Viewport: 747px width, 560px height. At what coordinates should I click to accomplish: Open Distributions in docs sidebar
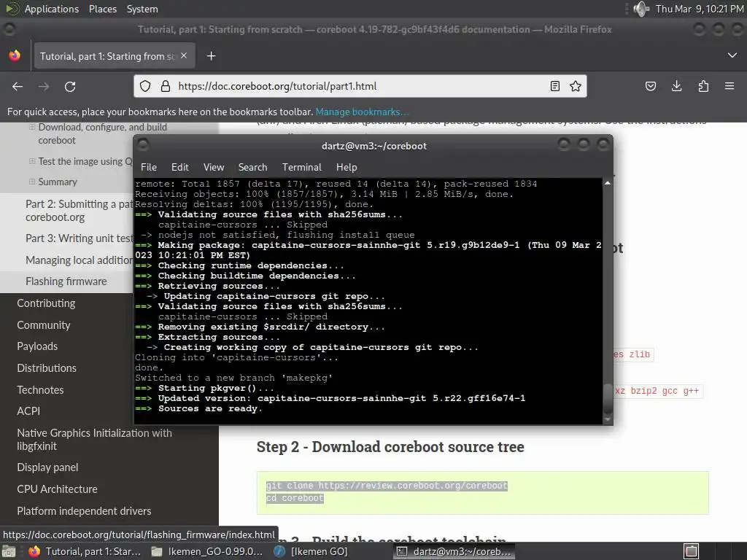[47, 368]
